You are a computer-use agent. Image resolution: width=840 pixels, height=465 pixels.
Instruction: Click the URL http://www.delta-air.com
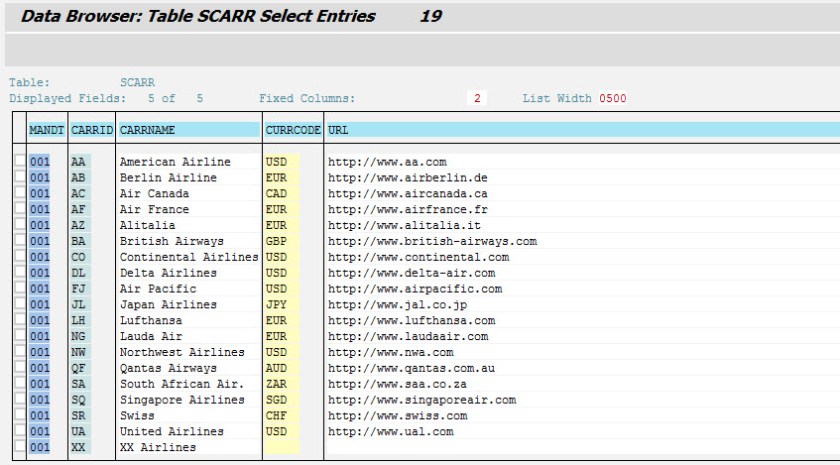(x=411, y=273)
